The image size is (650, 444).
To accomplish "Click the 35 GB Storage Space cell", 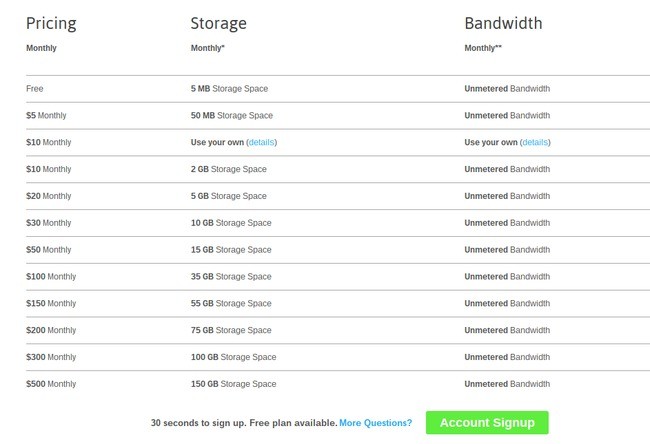I will click(x=231, y=276).
